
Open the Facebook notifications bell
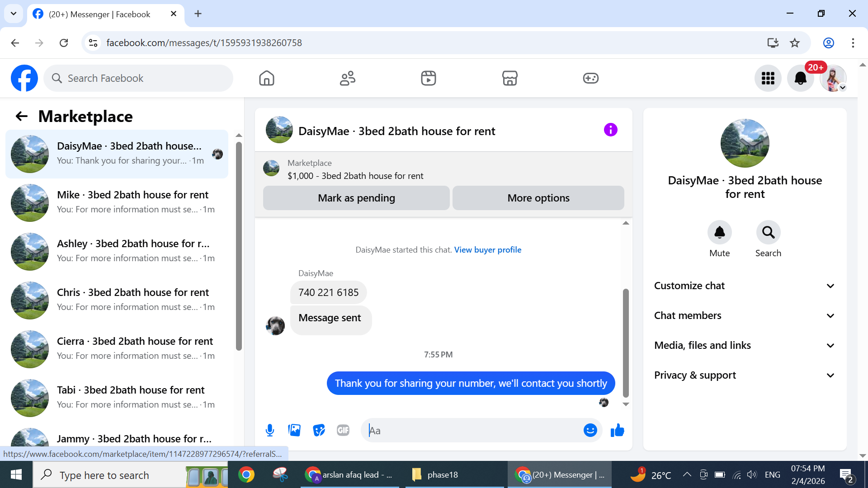(x=800, y=78)
